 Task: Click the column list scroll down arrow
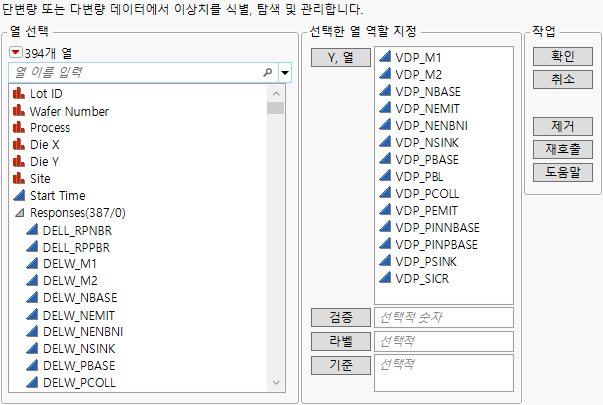point(275,383)
